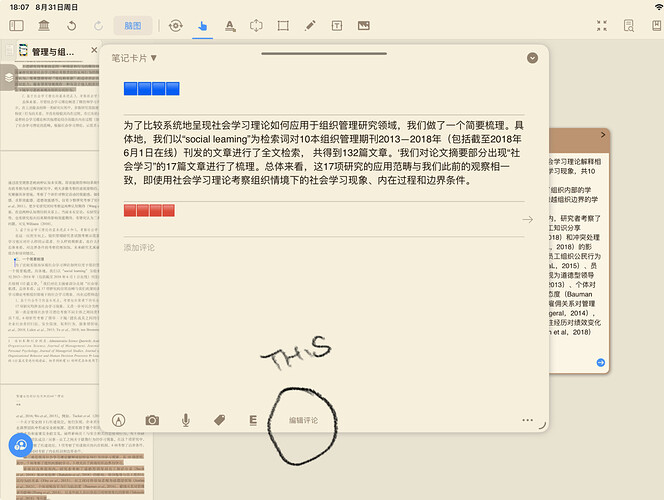Click 添加评论 comment field

click(140, 247)
